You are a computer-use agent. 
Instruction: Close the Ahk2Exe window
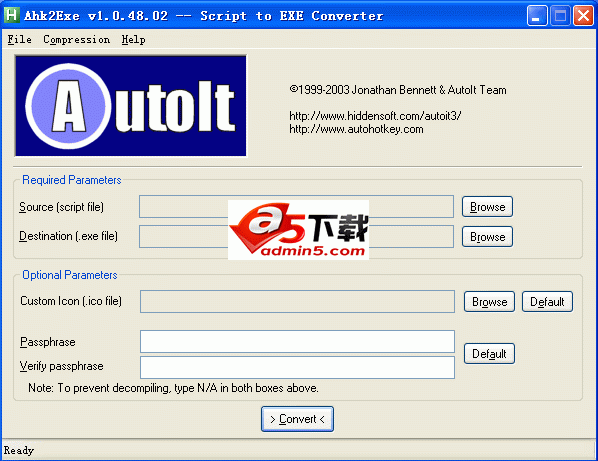pyautogui.click(x=584, y=16)
